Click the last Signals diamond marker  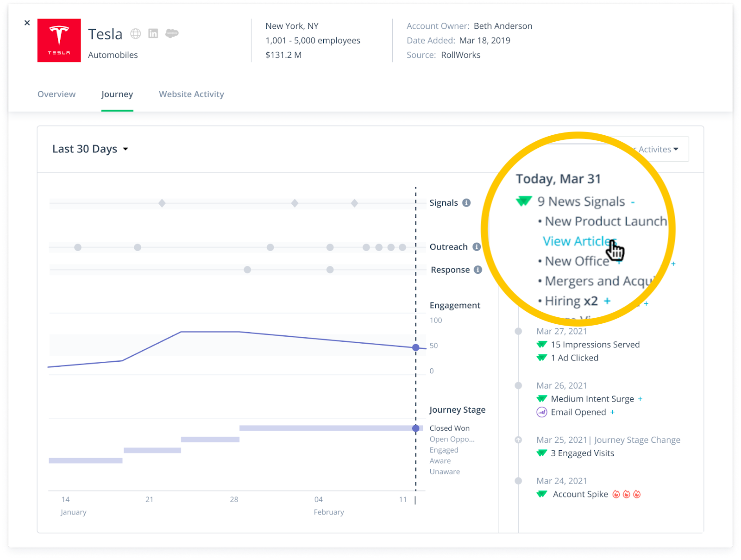(x=354, y=203)
